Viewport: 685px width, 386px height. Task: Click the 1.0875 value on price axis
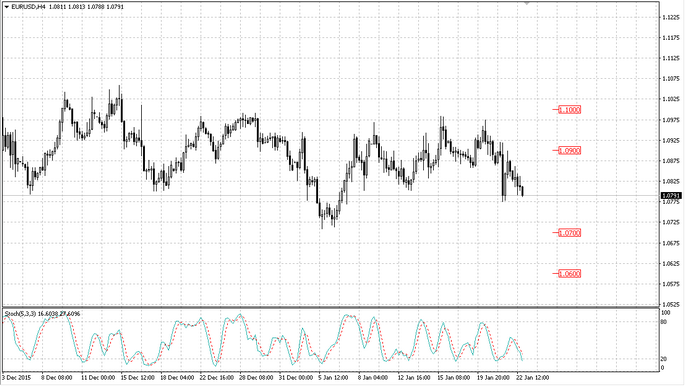click(x=671, y=161)
